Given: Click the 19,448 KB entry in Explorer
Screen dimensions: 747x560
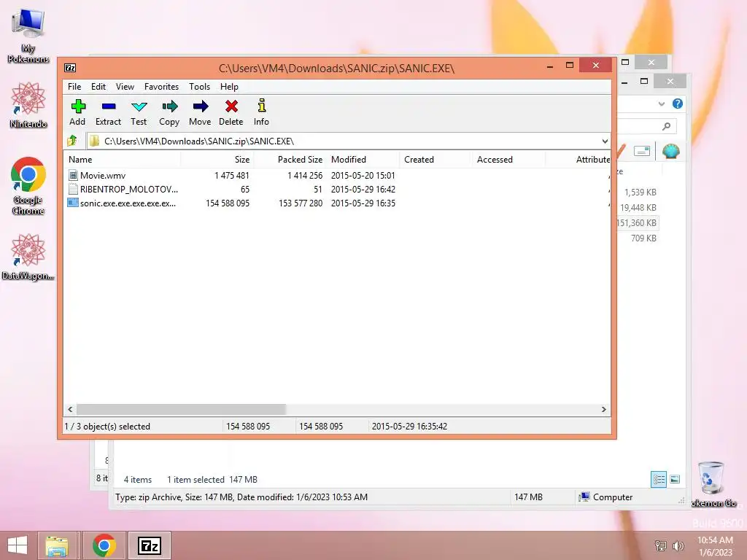Looking at the screenshot, I should point(638,208).
